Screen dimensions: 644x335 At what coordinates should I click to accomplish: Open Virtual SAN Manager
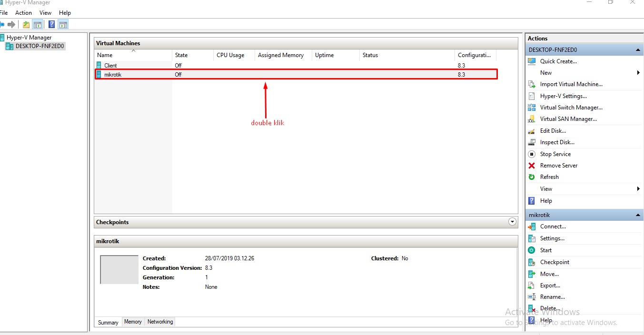pos(568,119)
